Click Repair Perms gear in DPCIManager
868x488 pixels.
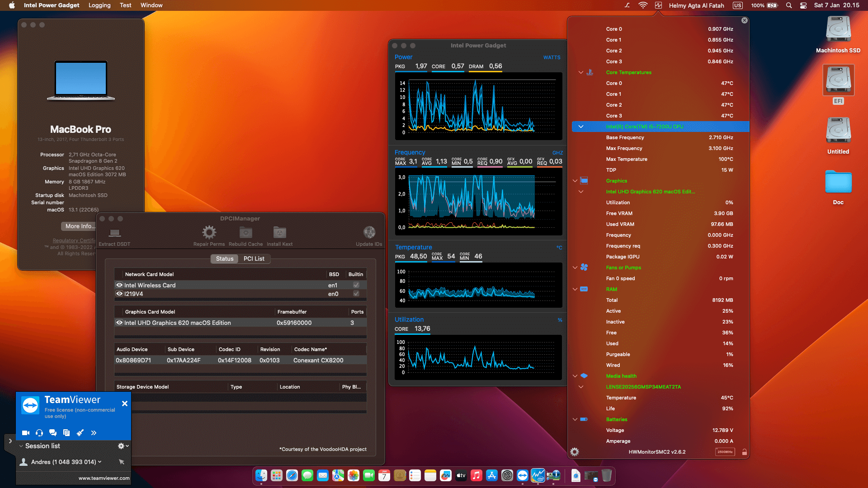tap(209, 236)
